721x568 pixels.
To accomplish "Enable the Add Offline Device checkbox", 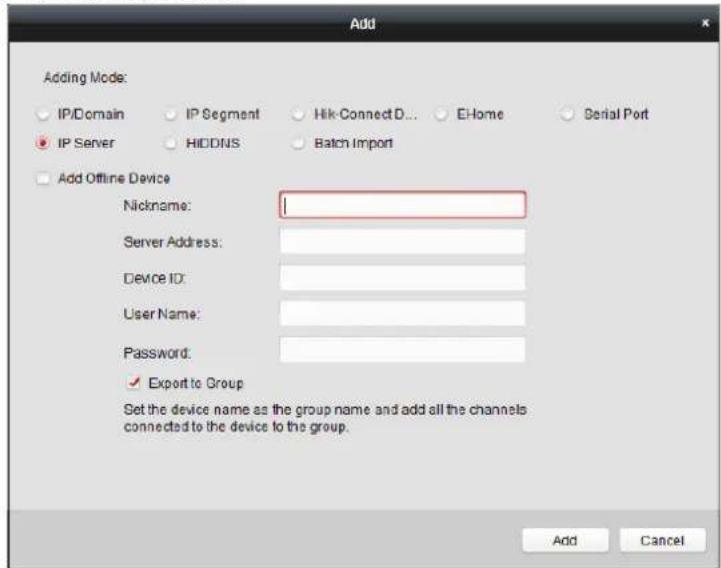I will pos(43,178).
